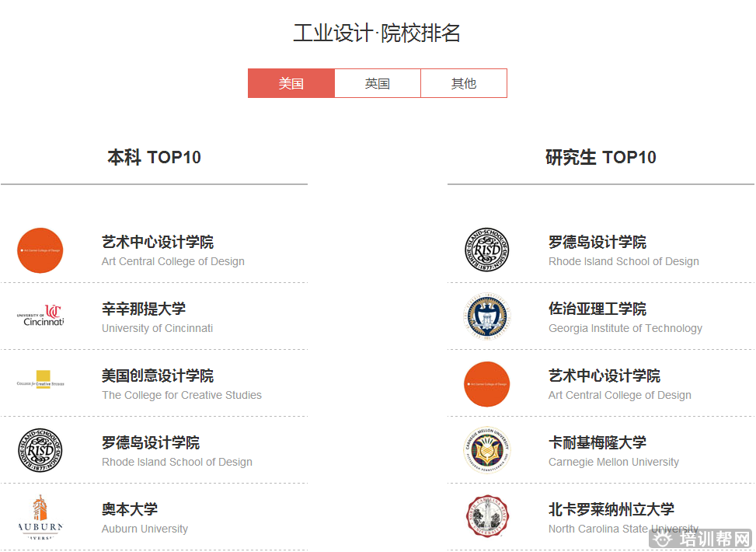
Task: Click the orange Art Center logo in 本科 list
Action: pyautogui.click(x=40, y=250)
